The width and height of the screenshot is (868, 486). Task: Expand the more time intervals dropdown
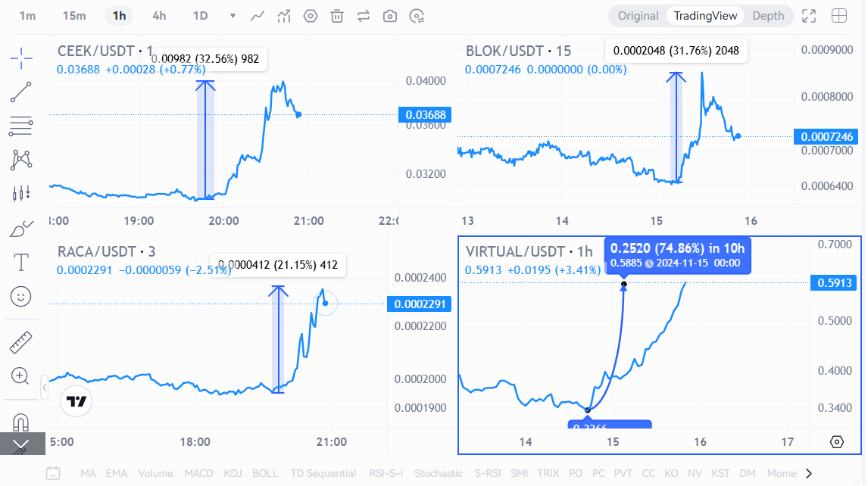[233, 16]
